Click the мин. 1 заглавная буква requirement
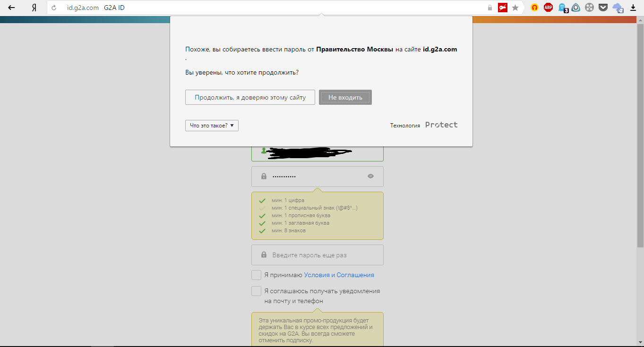644x347 pixels. click(301, 223)
